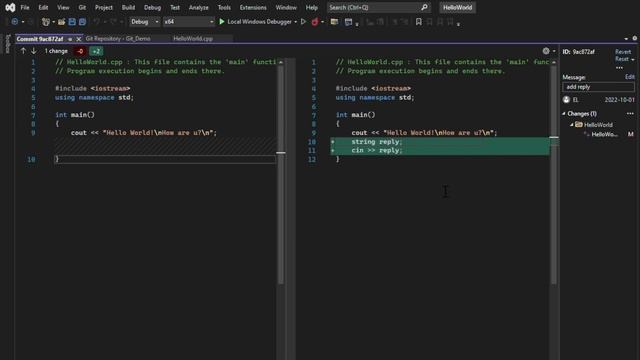The width and height of the screenshot is (640, 360).
Task: Open the Analyze menu
Action: 199,7
